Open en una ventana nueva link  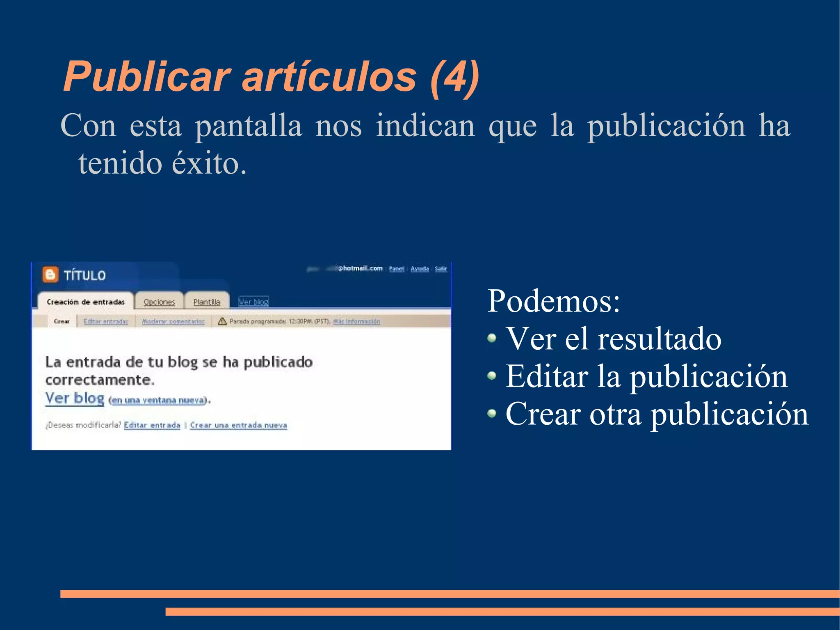pos(158,400)
